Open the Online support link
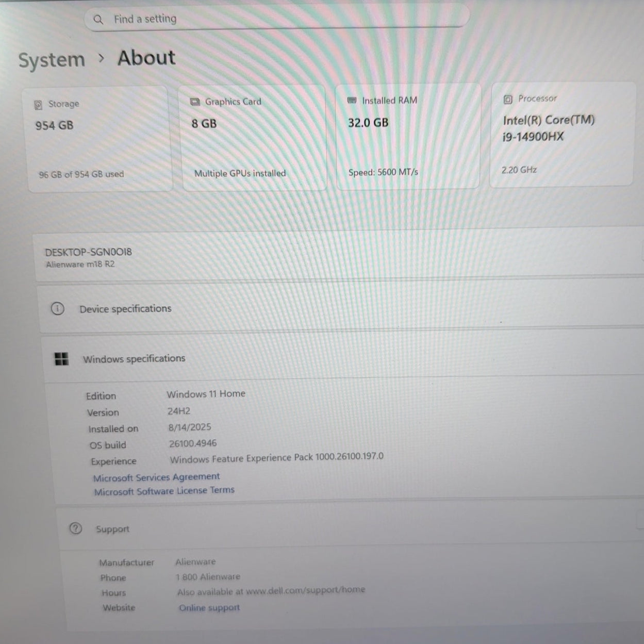The height and width of the screenshot is (644, 644). pyautogui.click(x=209, y=608)
